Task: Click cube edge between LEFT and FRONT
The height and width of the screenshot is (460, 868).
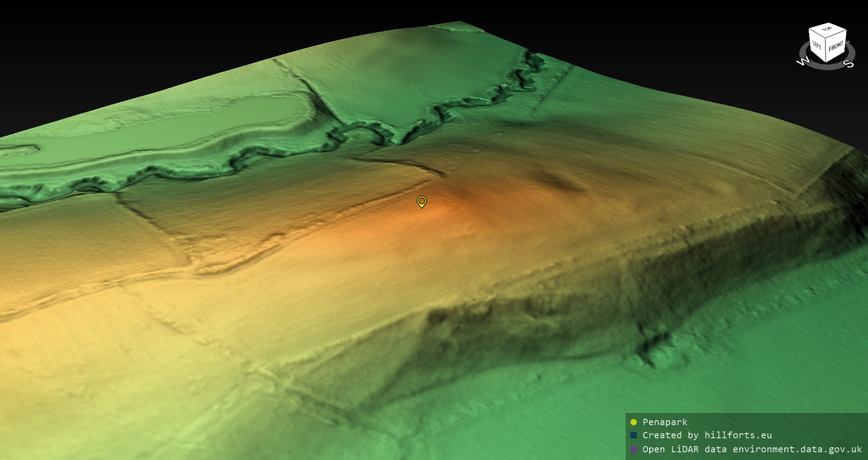Action: (826, 50)
